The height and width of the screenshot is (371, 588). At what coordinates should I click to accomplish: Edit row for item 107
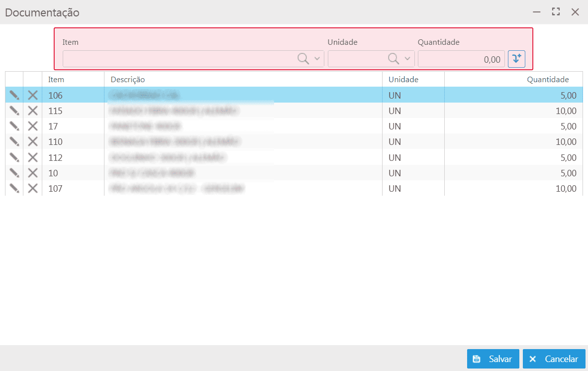pos(14,189)
